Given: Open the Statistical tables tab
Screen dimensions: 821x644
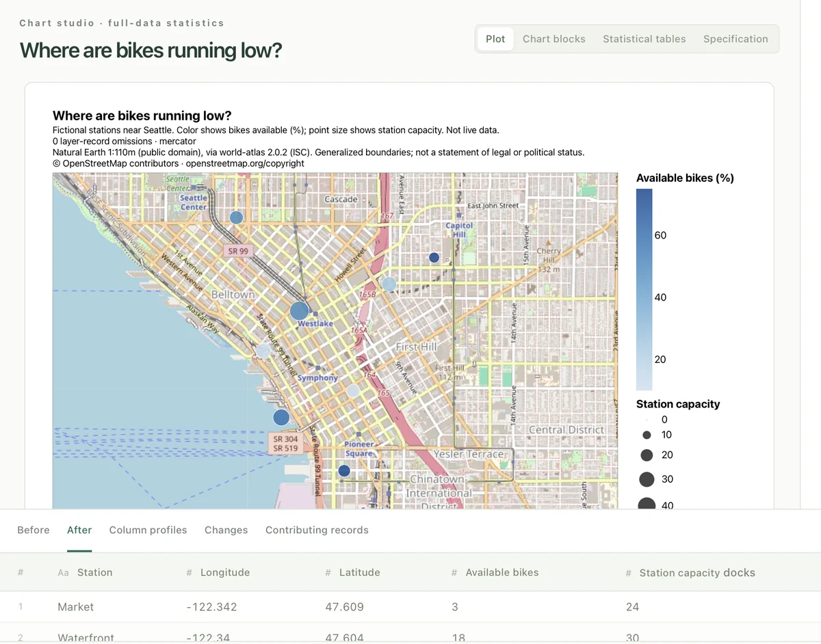Looking at the screenshot, I should (x=644, y=39).
